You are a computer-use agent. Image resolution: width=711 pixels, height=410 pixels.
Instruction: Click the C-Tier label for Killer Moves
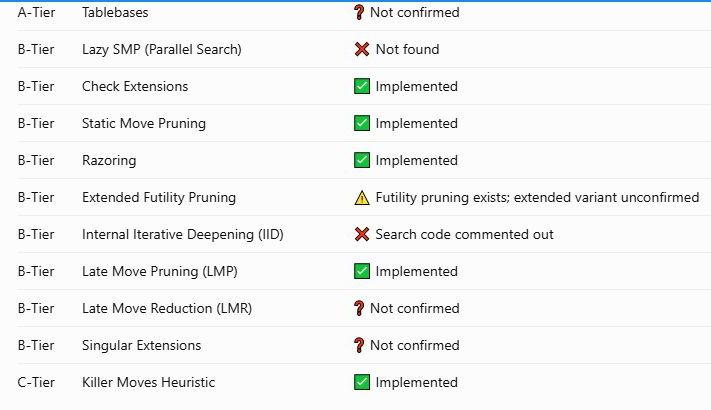[36, 382]
